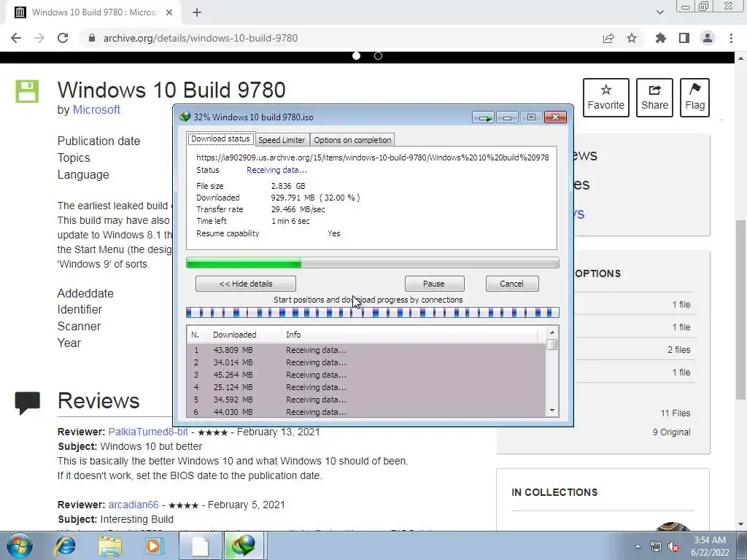
Task: Open the Chrome profile avatar
Action: 708,38
